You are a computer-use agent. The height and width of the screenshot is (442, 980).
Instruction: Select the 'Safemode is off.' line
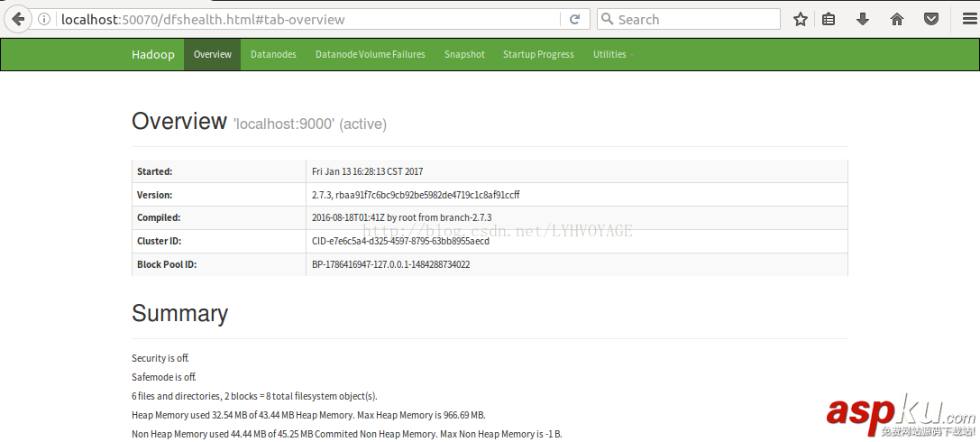[x=164, y=377]
